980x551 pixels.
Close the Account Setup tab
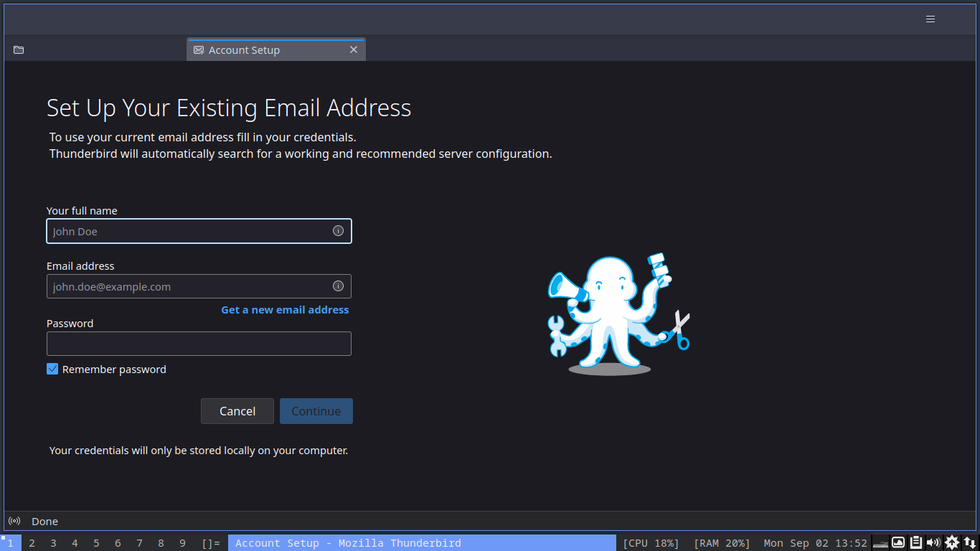pos(354,50)
